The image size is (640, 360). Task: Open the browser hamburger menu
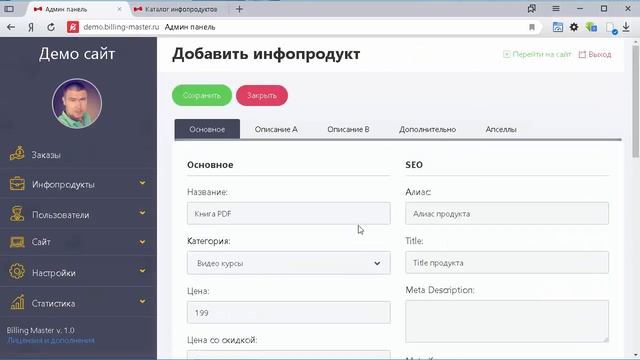click(556, 9)
